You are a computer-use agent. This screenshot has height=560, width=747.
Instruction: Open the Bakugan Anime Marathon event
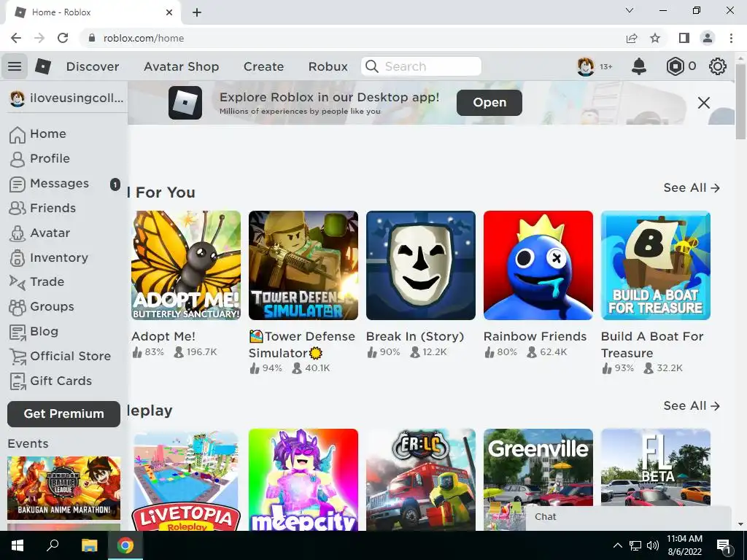point(64,488)
